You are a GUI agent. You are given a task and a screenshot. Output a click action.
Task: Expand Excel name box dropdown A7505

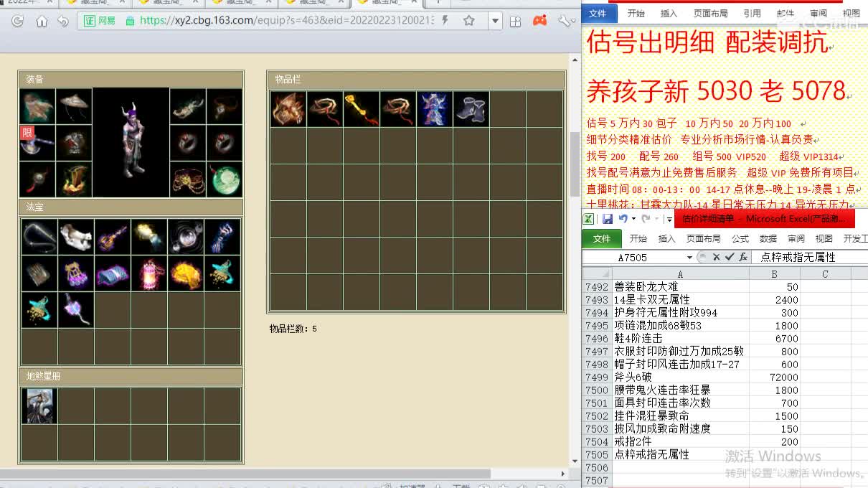[689, 257]
